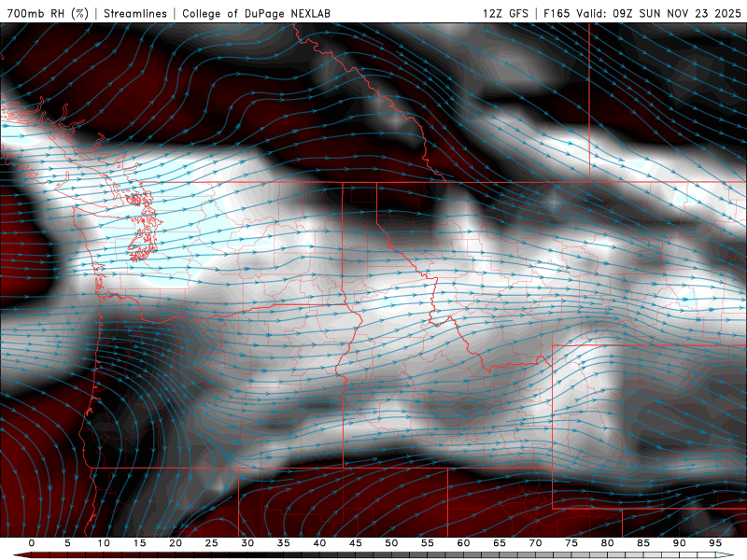Click the '700mb RH (%)' title text
Image resolution: width=747 pixels, height=560 pixels.
click(x=48, y=13)
